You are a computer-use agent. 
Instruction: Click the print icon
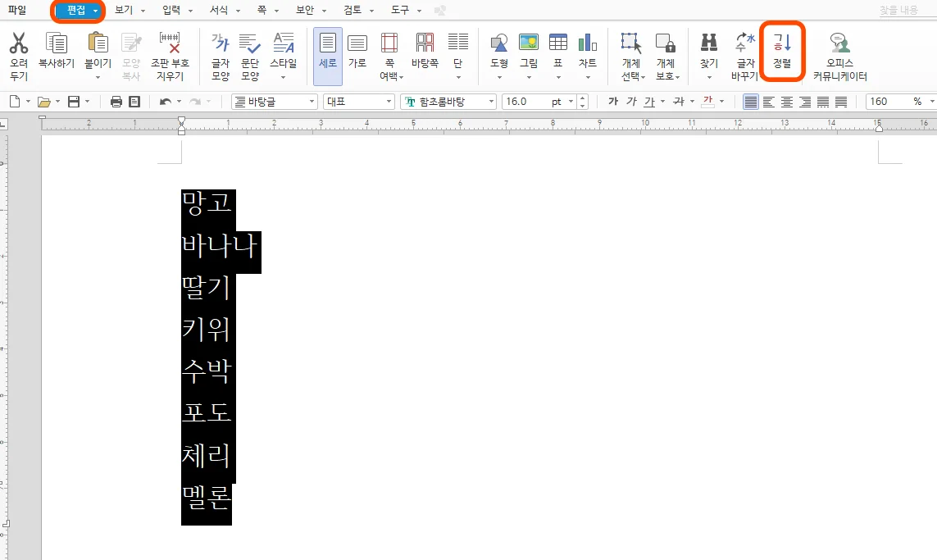tap(116, 102)
